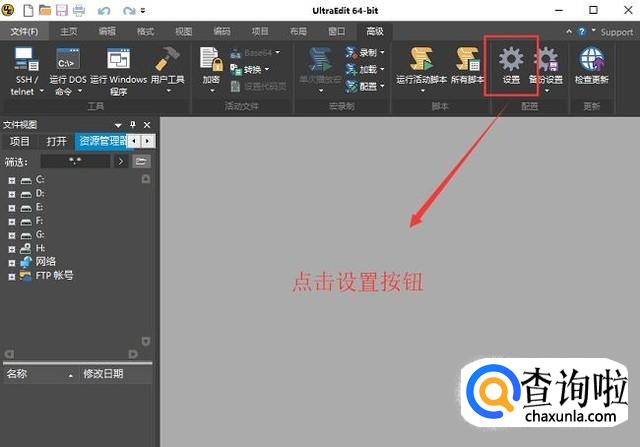Click the 运行活动脚本 icon
Image resolution: width=640 pixels, height=447 pixels.
pos(421,59)
